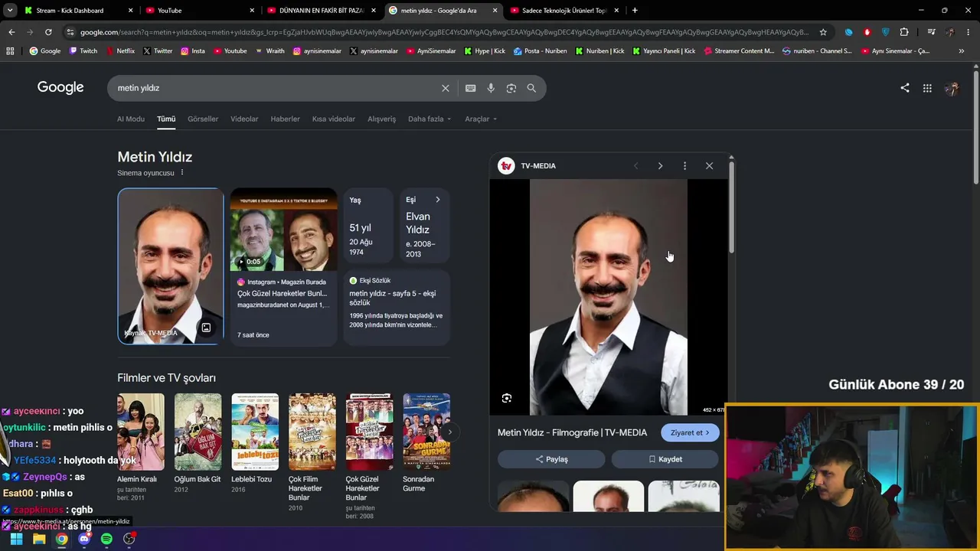Open the browser Extensions puzzle menu
The width and height of the screenshot is (980, 551).
[904, 32]
